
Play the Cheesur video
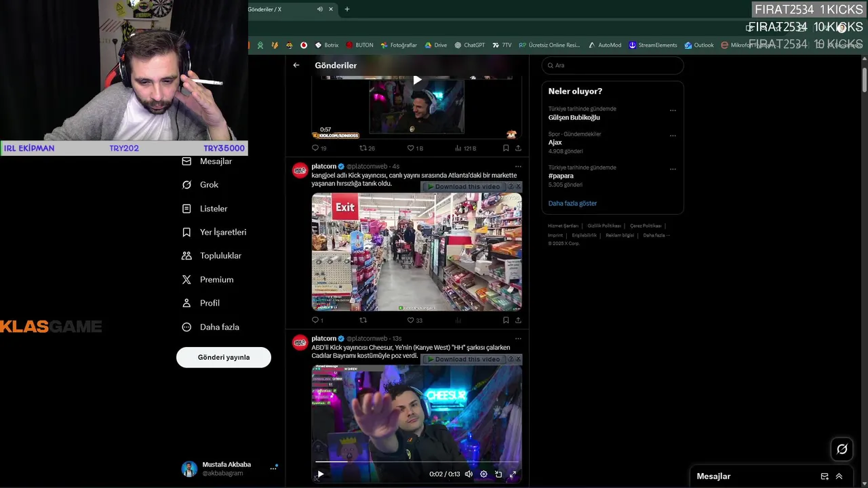321,474
